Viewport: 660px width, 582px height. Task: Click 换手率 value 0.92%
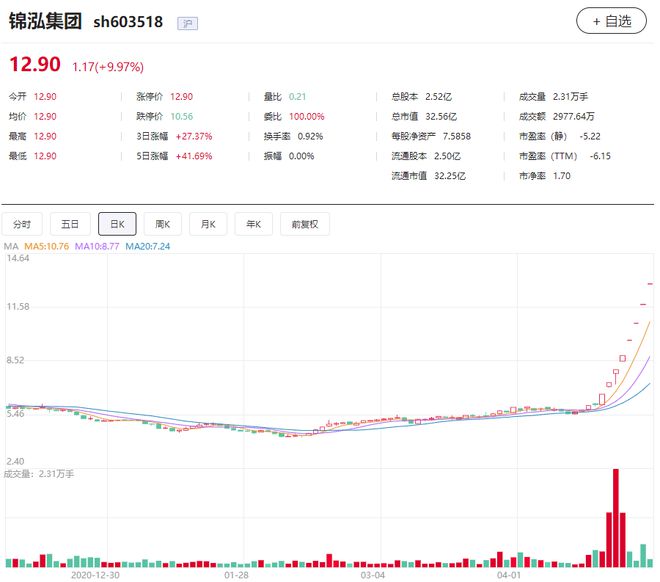point(310,136)
